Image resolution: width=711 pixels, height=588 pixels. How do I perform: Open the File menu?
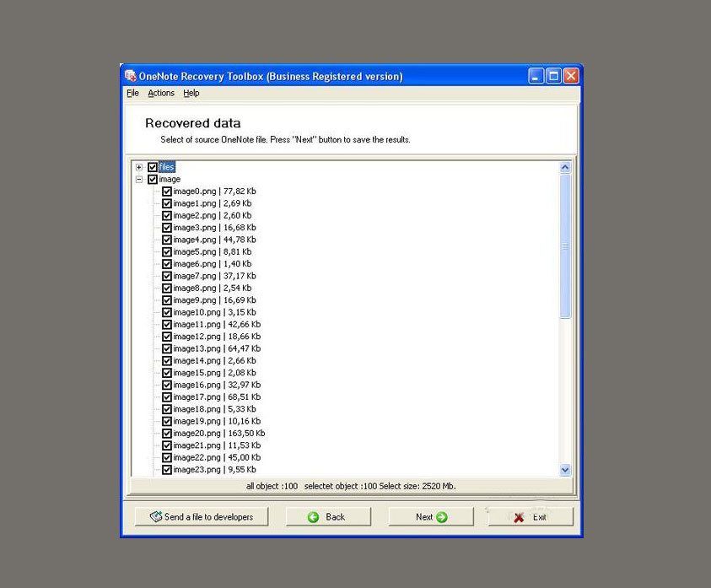click(x=132, y=94)
